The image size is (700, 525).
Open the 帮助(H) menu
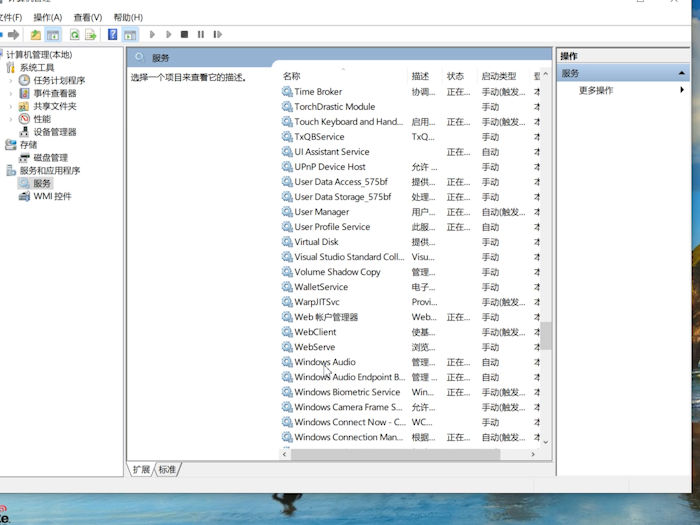coord(128,17)
